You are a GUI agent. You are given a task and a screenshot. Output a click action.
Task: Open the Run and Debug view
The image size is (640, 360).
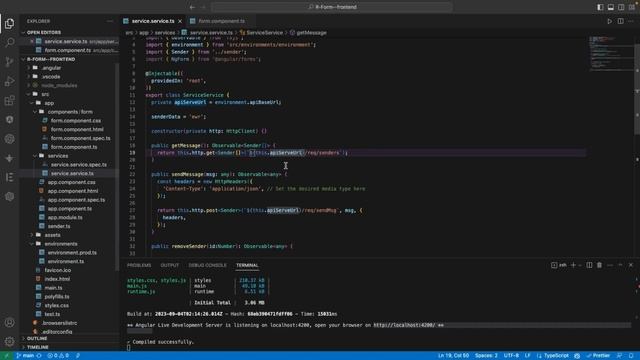[9, 81]
